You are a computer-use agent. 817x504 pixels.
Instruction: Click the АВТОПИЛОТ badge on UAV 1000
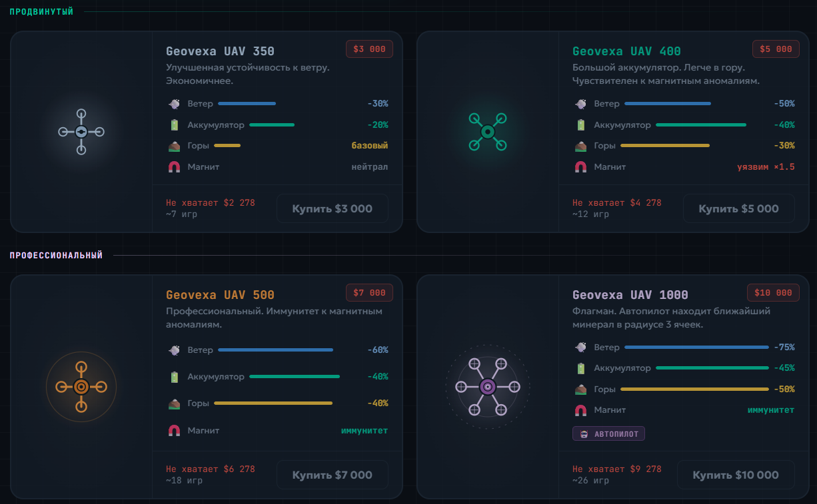(x=608, y=434)
